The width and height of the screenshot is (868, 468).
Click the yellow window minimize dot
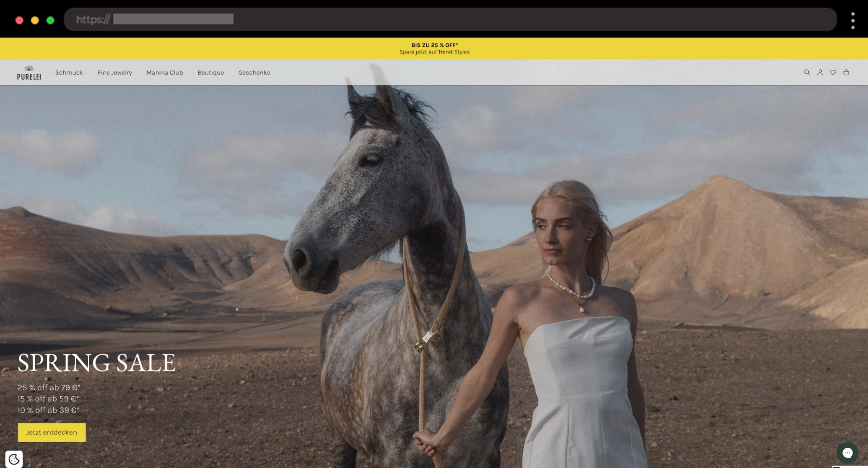pyautogui.click(x=35, y=20)
